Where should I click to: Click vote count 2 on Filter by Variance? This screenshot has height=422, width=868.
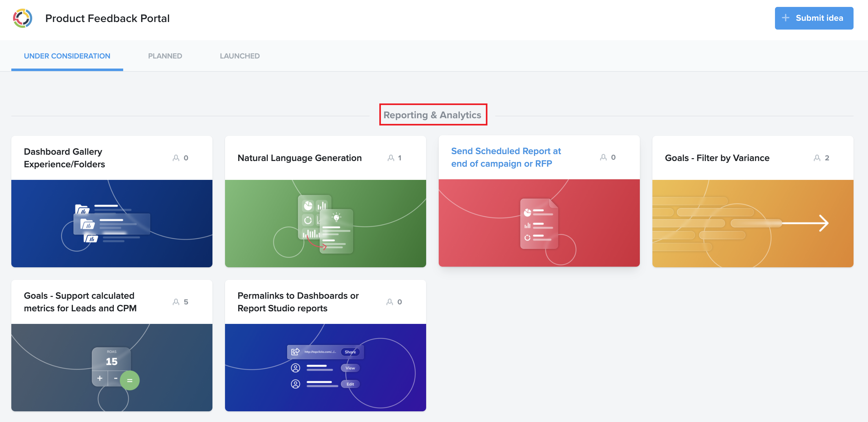pyautogui.click(x=827, y=158)
